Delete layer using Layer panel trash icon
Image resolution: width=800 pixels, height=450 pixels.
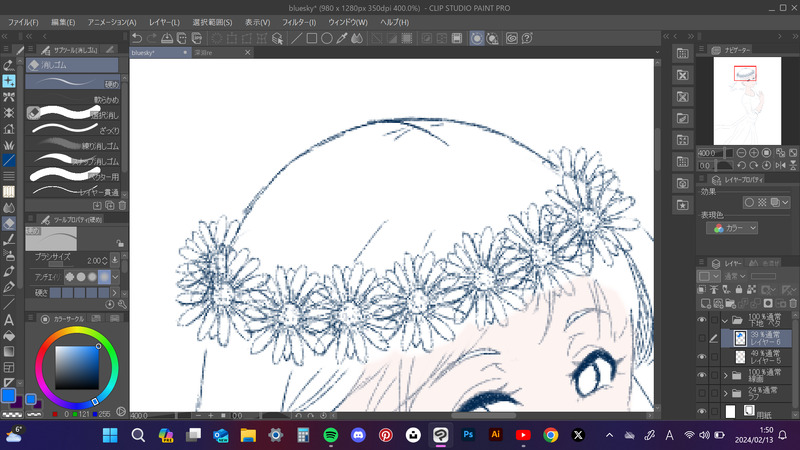coord(793,304)
